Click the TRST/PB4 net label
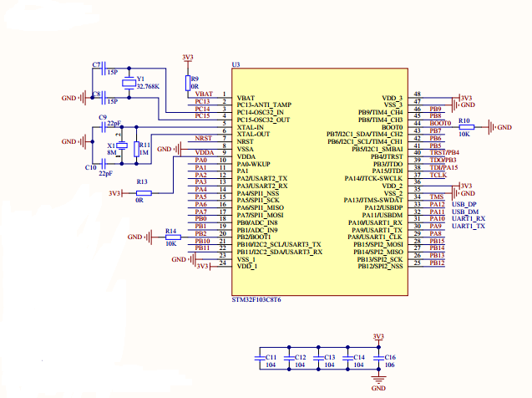 [x=444, y=152]
